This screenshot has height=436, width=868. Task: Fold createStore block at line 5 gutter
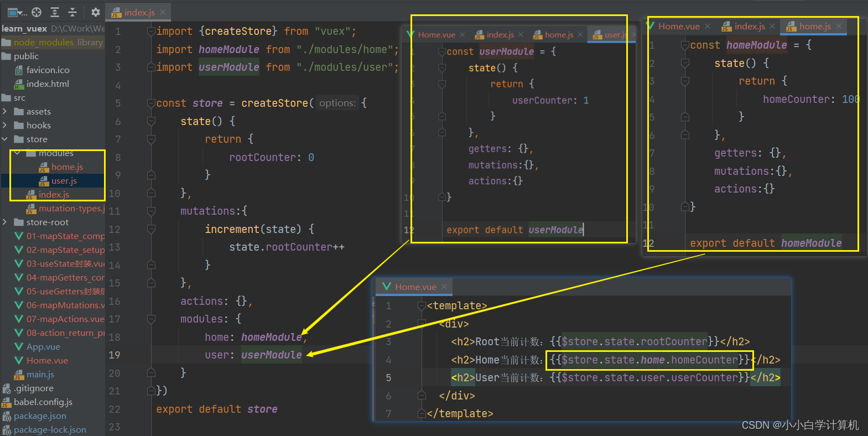pos(151,103)
